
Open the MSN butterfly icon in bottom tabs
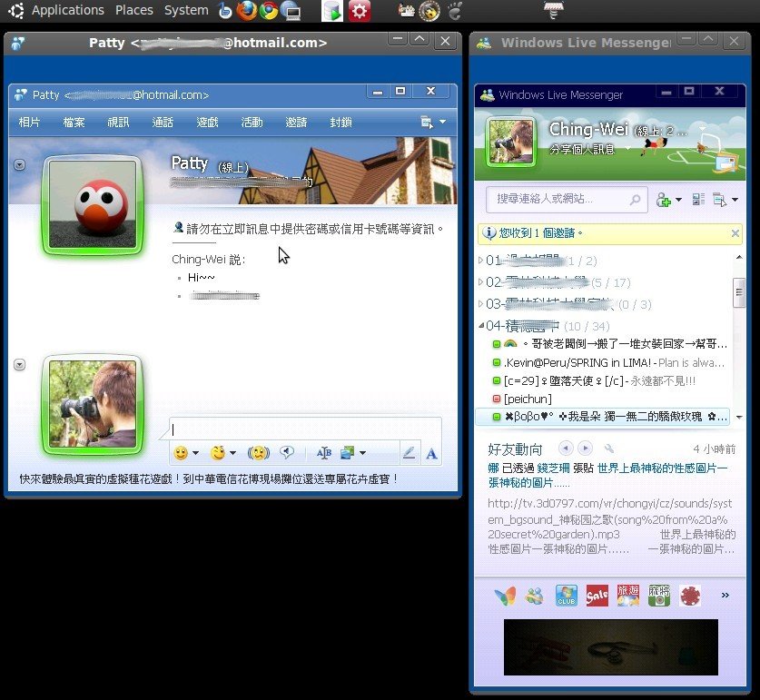[x=505, y=596]
